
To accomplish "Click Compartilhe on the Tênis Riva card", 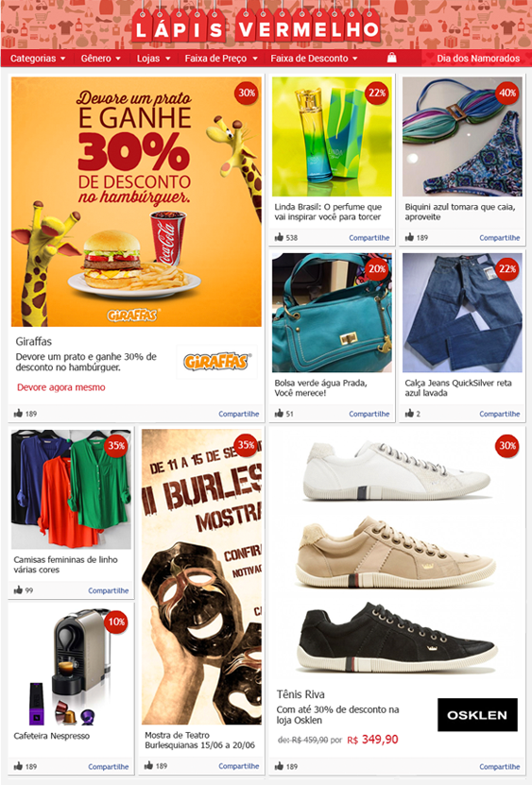I will (500, 766).
